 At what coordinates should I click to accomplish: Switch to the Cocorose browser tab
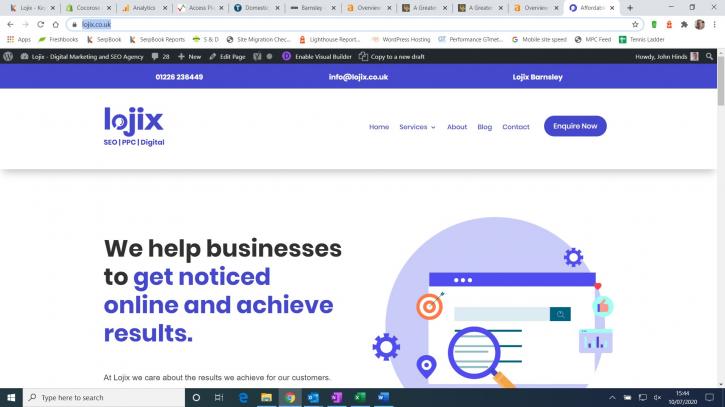point(88,8)
